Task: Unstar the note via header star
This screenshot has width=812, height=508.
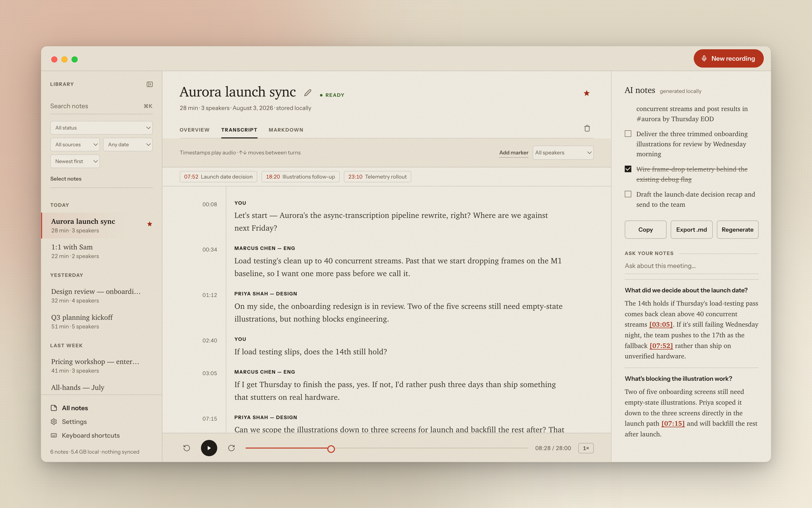Action: pos(586,93)
